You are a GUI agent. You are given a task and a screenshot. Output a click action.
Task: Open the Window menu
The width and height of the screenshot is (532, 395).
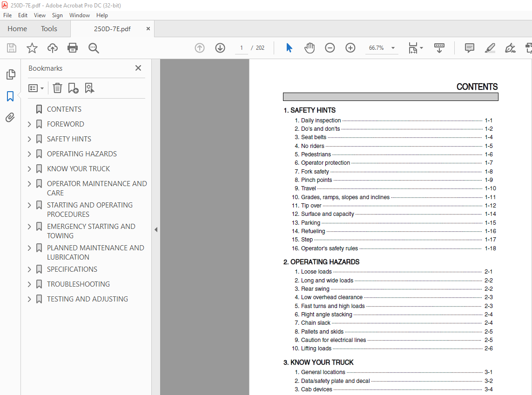80,15
